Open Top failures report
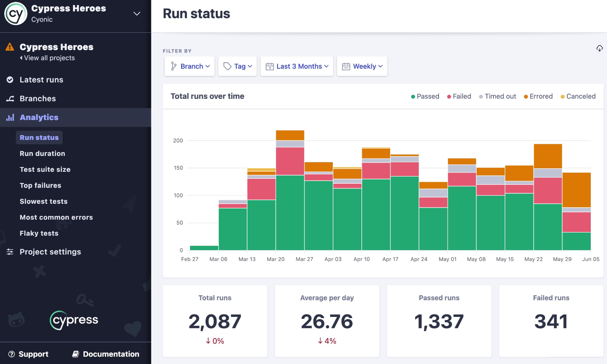The image size is (607, 364). [41, 186]
